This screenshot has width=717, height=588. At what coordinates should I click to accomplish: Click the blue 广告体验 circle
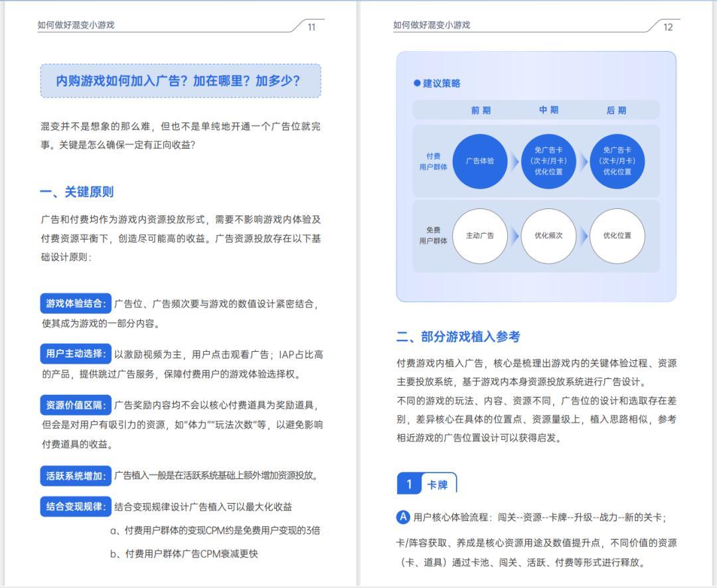480,161
